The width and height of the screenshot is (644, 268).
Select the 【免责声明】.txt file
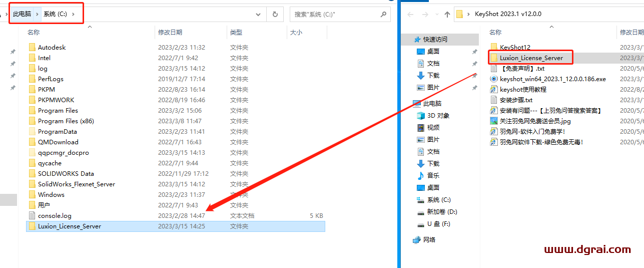point(522,68)
